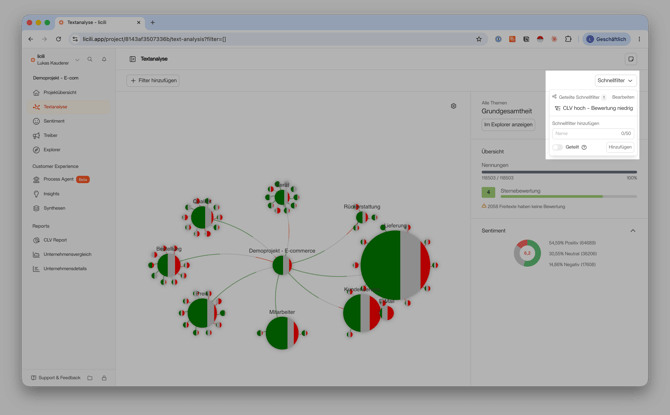Screen dimensions: 670x415
Task: Open the browser extensions puzzle icon
Action: 568,39
